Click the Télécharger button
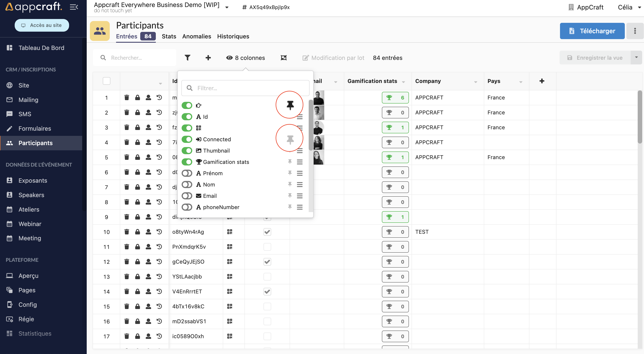Screen dimensions: 644x354 [592, 31]
